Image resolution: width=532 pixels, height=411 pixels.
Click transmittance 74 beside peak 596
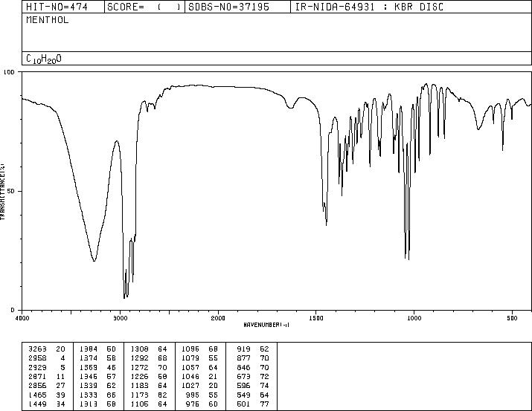tap(264, 386)
